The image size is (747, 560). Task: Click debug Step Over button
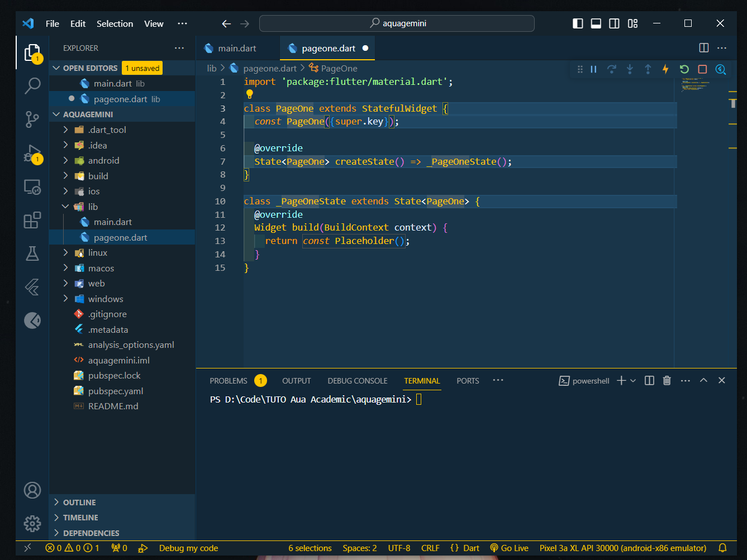click(x=612, y=69)
